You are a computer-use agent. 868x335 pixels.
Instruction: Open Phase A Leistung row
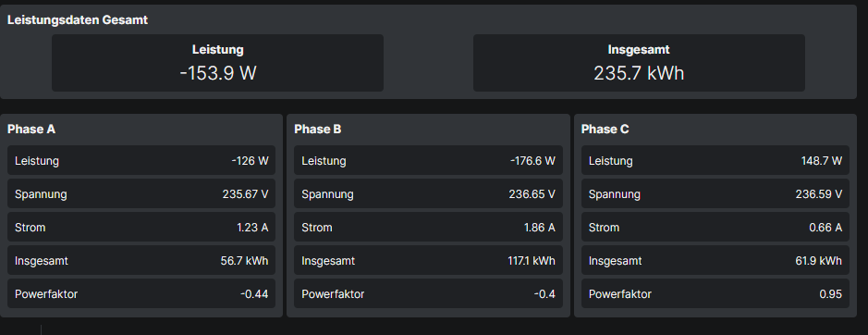[x=141, y=161]
